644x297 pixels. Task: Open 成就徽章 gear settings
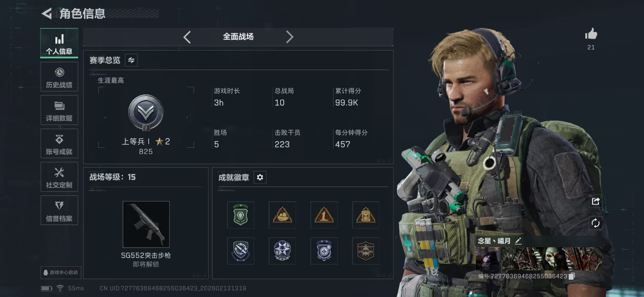click(x=260, y=177)
